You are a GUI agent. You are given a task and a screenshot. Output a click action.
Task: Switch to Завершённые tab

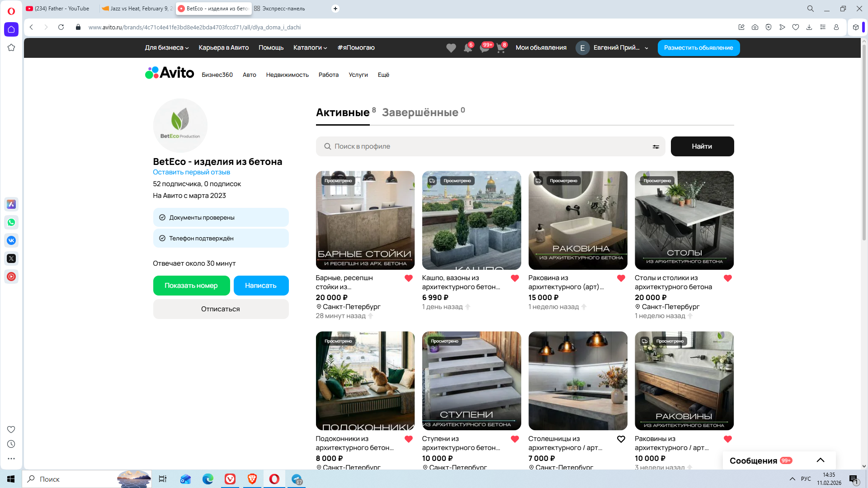[420, 113]
